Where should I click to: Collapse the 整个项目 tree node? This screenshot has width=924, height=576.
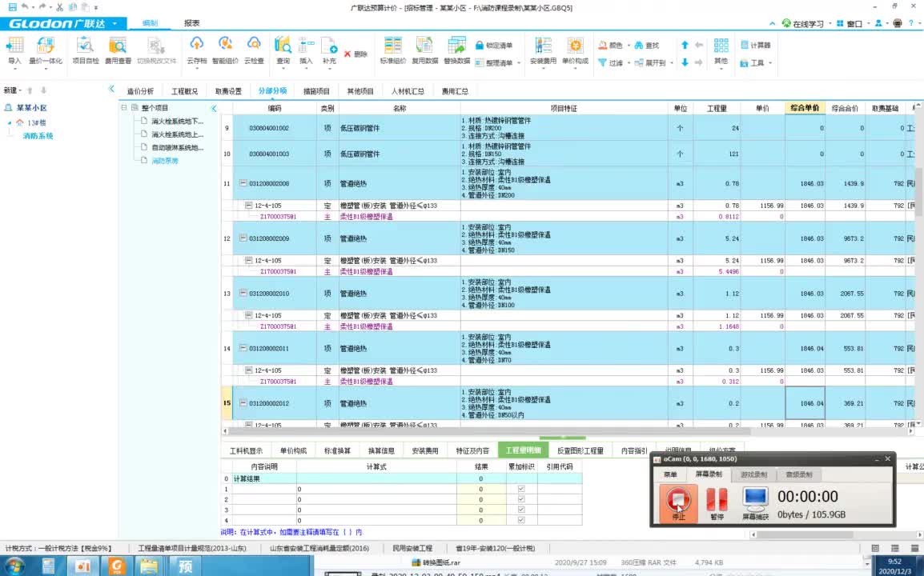pyautogui.click(x=124, y=108)
